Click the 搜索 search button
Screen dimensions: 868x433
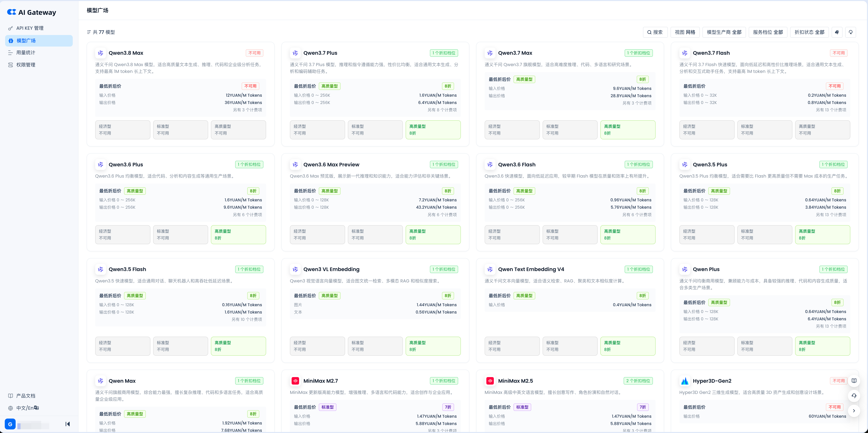[x=655, y=32]
